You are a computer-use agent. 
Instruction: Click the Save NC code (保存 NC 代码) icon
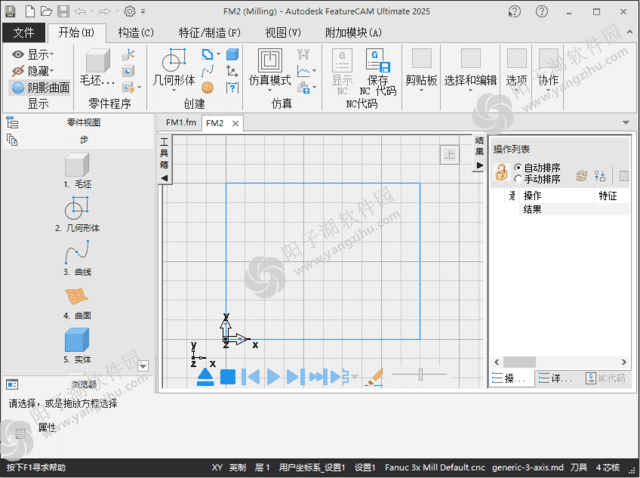pos(378,71)
